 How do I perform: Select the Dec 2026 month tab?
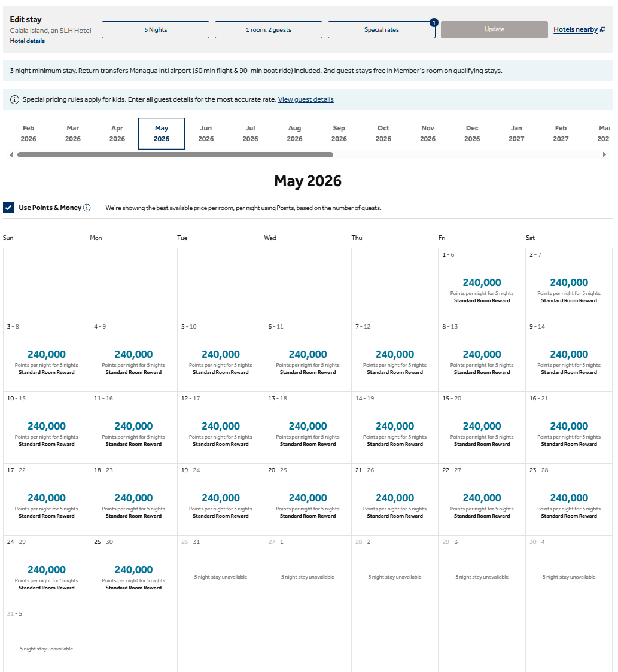coord(472,133)
